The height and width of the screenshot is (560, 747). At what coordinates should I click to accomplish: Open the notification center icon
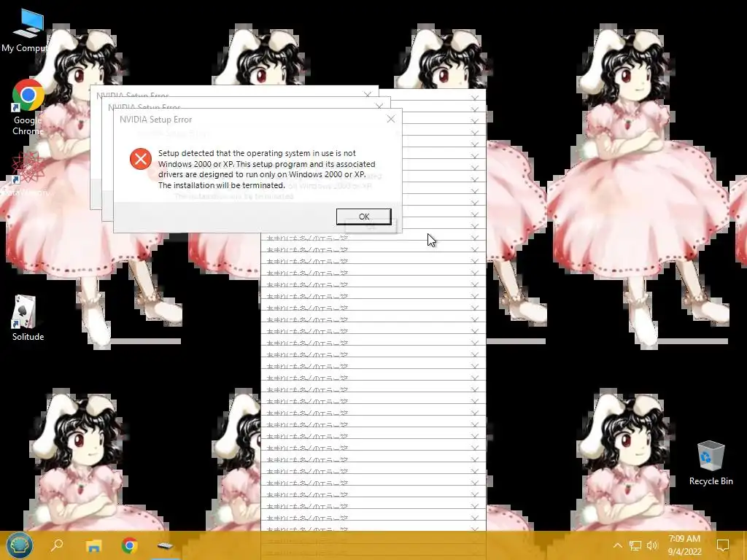723,545
